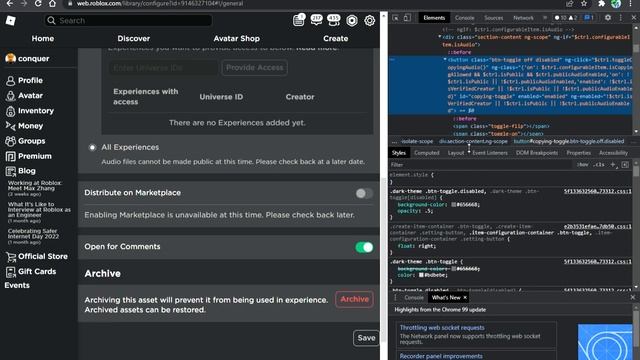Open the Chrome profile avatar
640x360 pixels.
616,3
